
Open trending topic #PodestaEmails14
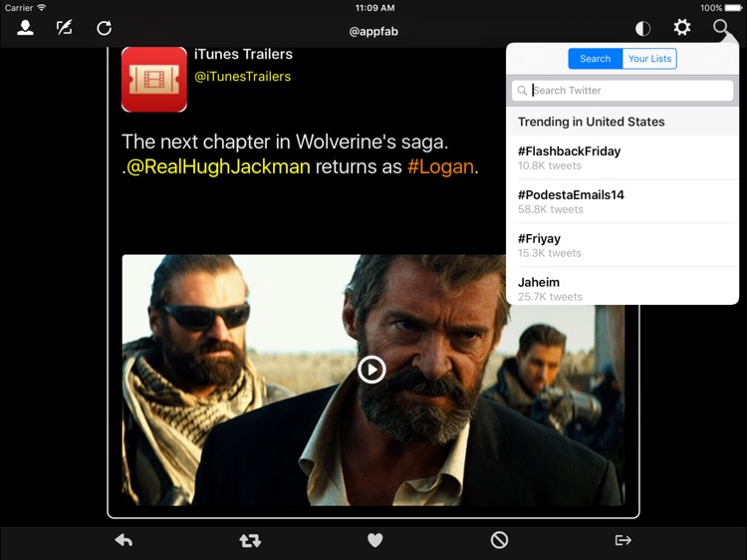(x=622, y=201)
